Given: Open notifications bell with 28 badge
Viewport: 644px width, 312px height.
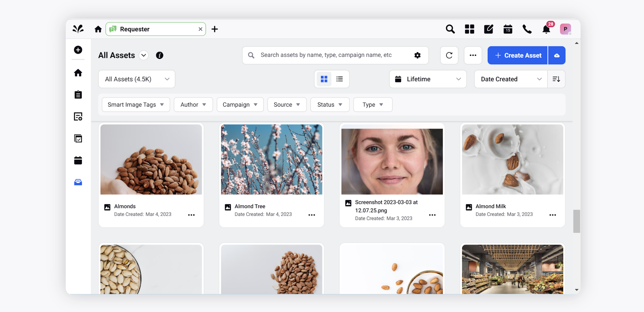Looking at the screenshot, I should pyautogui.click(x=546, y=29).
